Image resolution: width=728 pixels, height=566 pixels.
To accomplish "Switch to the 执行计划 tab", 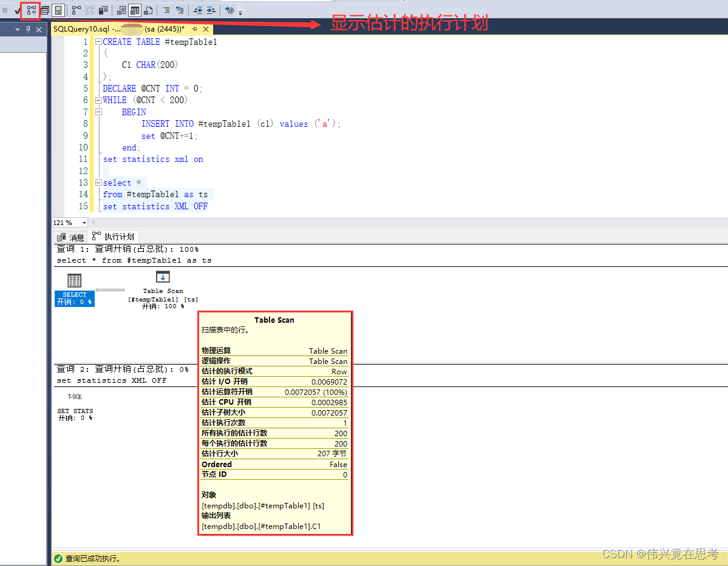I will (113, 237).
